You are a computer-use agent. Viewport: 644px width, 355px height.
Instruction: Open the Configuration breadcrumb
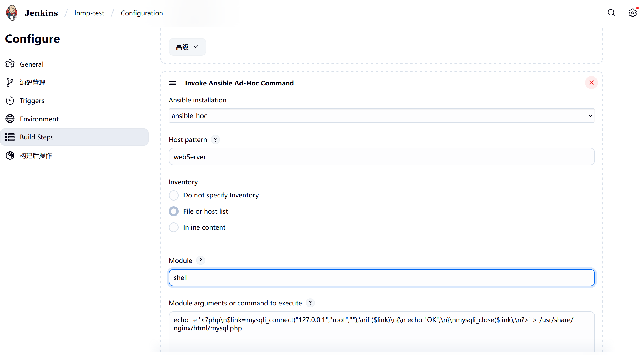coord(142,13)
